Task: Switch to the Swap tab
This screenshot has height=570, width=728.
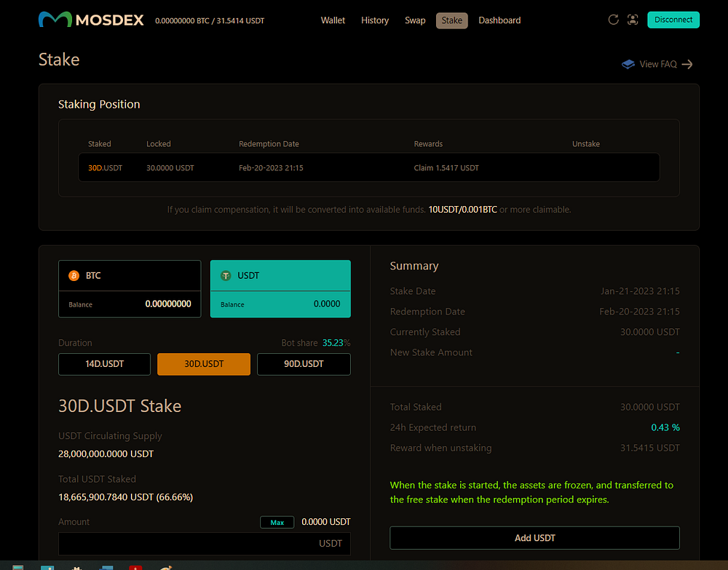Action: click(415, 20)
